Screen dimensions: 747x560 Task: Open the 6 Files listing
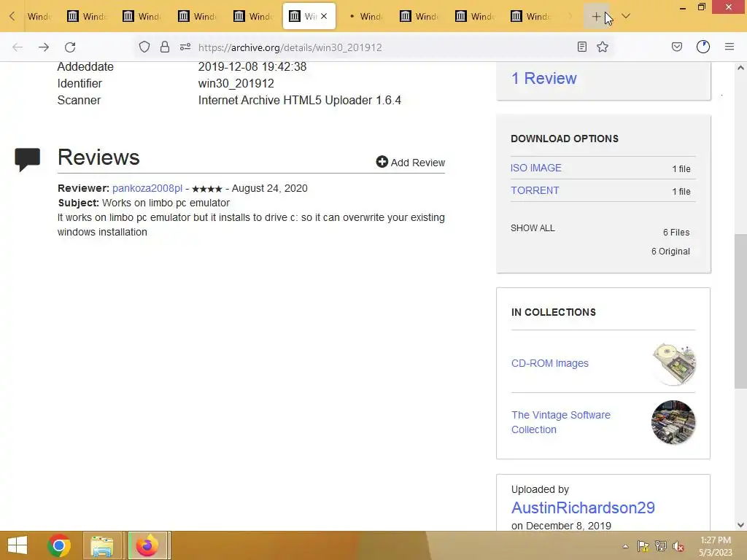pyautogui.click(x=676, y=233)
